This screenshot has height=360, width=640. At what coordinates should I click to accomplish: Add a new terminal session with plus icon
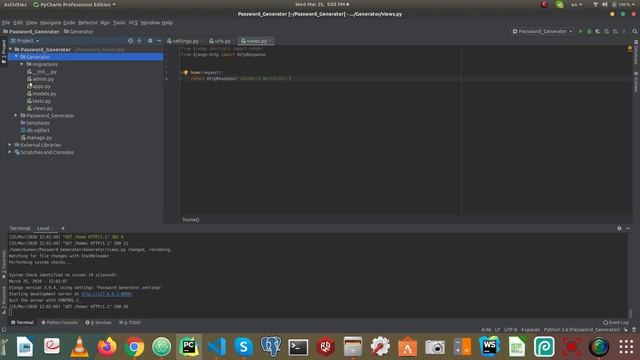pyautogui.click(x=62, y=229)
